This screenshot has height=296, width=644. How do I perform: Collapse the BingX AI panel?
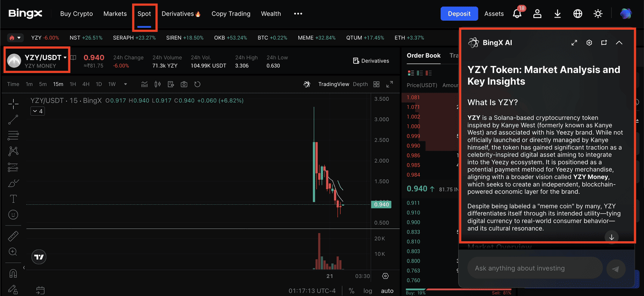pyautogui.click(x=619, y=43)
